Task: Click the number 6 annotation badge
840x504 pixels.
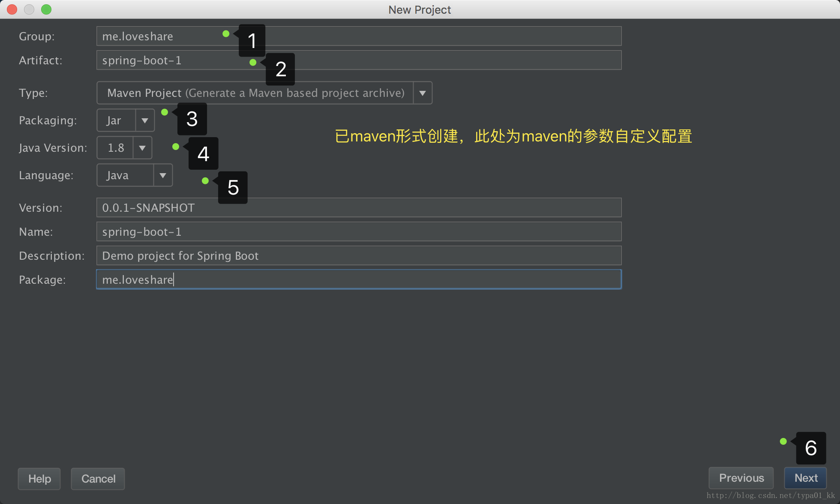Action: click(x=811, y=448)
